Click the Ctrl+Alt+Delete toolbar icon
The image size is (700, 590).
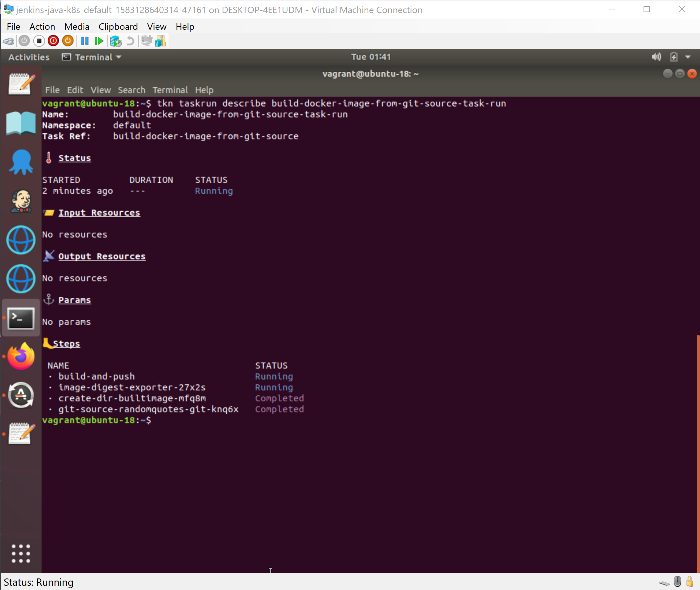[8, 41]
